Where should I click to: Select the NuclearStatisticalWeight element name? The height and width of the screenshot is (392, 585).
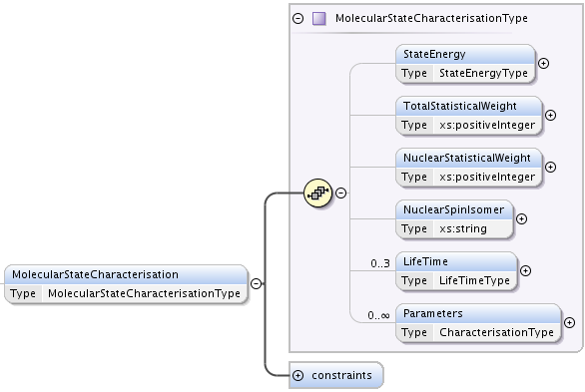click(x=467, y=158)
